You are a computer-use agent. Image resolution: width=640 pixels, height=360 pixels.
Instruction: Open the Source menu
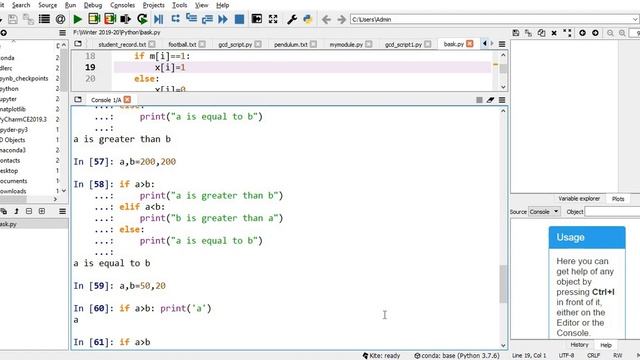click(47, 5)
